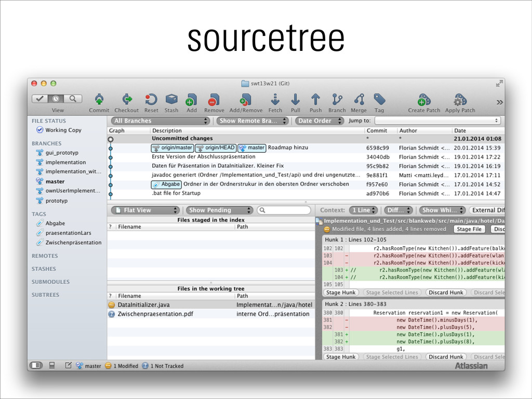Select the master branch in sidebar
Screen dimensions: 532x399
click(x=55, y=181)
